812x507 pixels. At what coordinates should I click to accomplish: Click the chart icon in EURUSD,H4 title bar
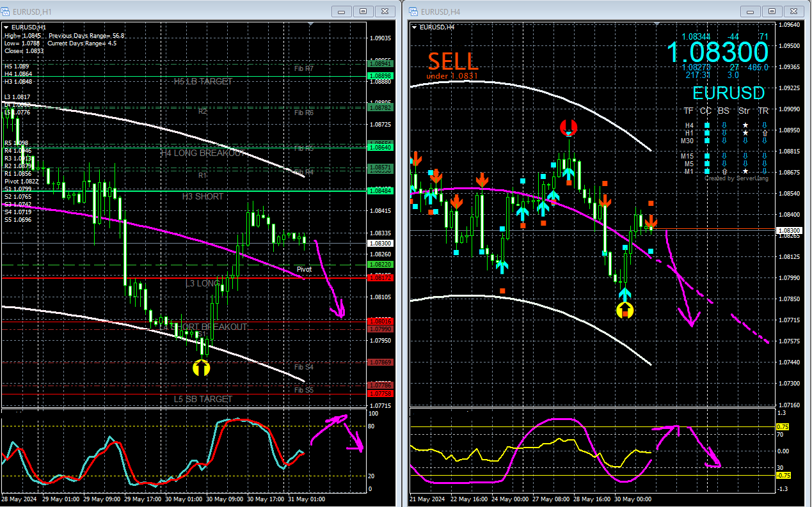414,12
